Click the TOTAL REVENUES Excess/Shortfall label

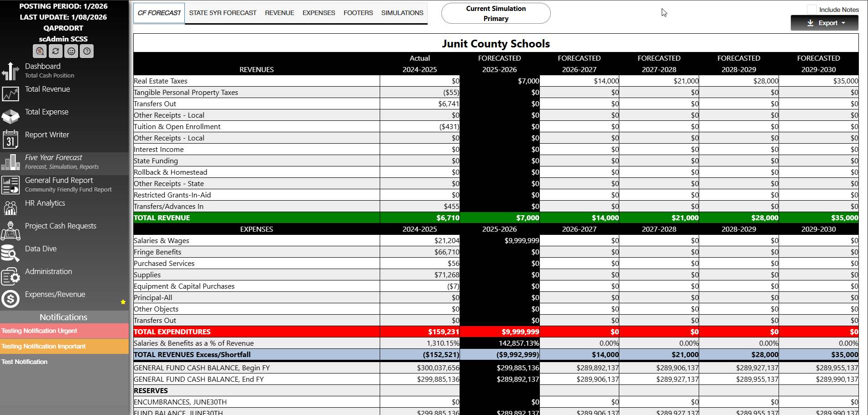click(192, 355)
